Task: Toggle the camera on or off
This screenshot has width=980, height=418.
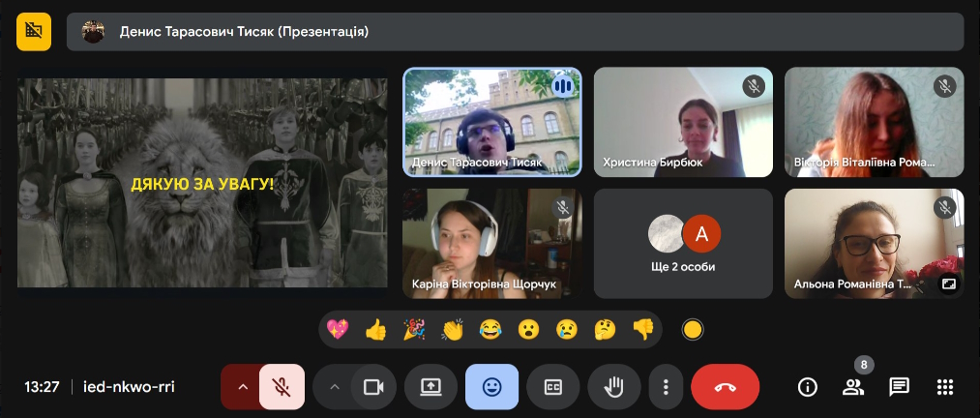Action: click(373, 387)
